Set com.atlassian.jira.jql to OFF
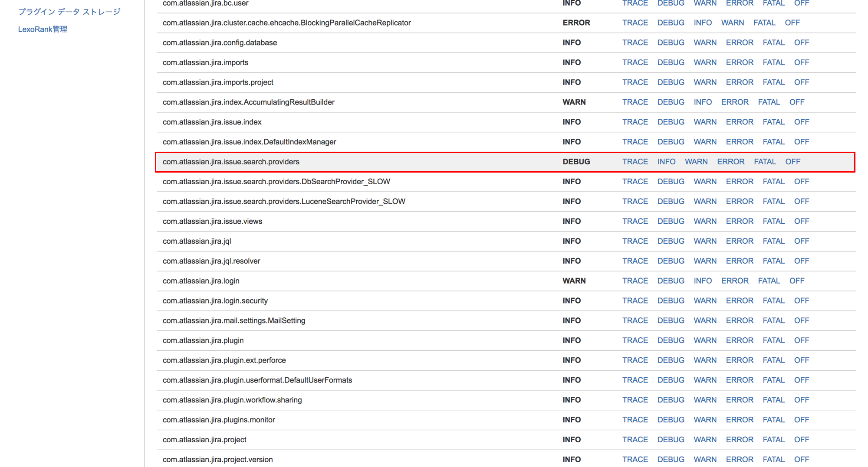868x467 pixels. coord(802,241)
